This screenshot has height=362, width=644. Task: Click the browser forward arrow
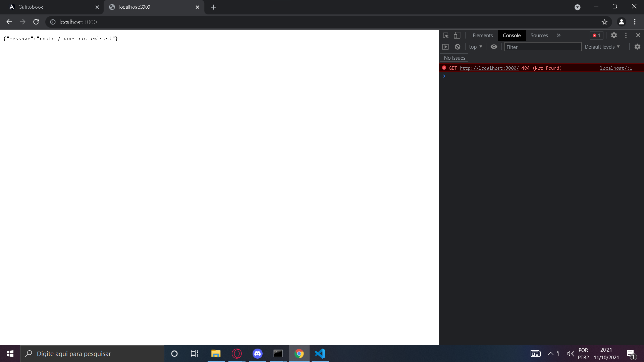point(22,22)
